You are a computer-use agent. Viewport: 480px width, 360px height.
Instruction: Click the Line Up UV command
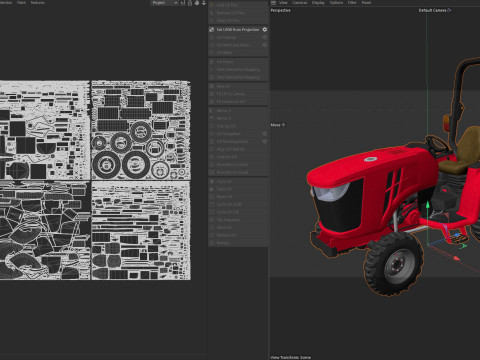click(x=238, y=126)
